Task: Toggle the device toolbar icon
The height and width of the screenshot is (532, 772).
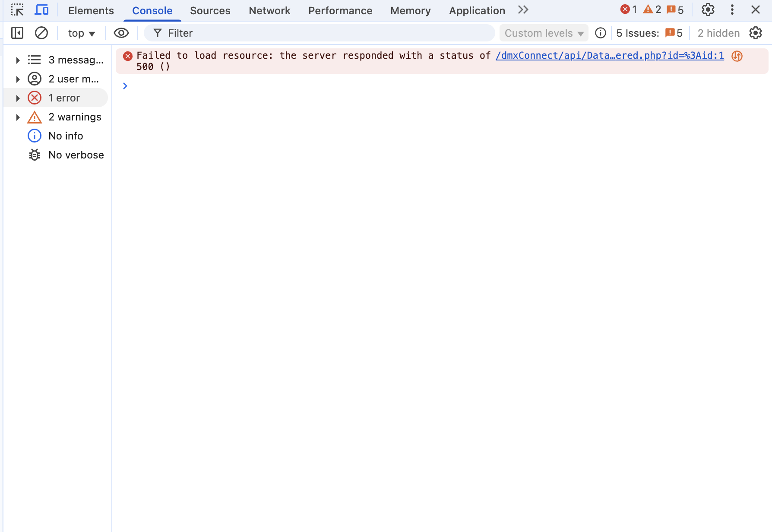Action: (x=42, y=10)
